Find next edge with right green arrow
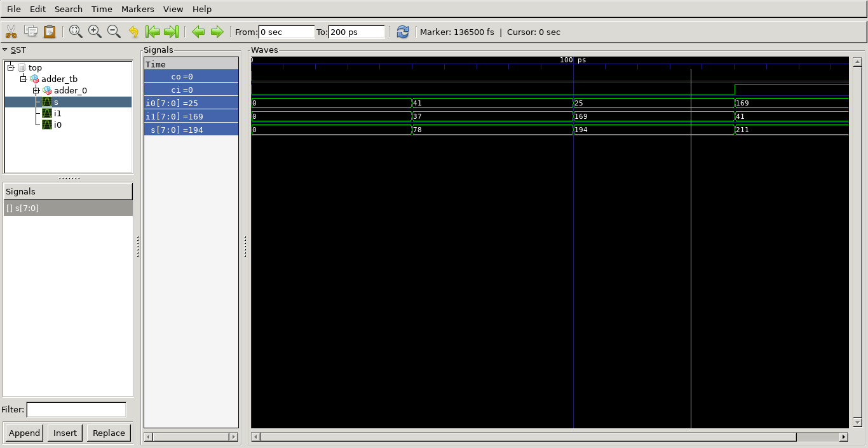Viewport: 868px width, 448px height. click(217, 31)
